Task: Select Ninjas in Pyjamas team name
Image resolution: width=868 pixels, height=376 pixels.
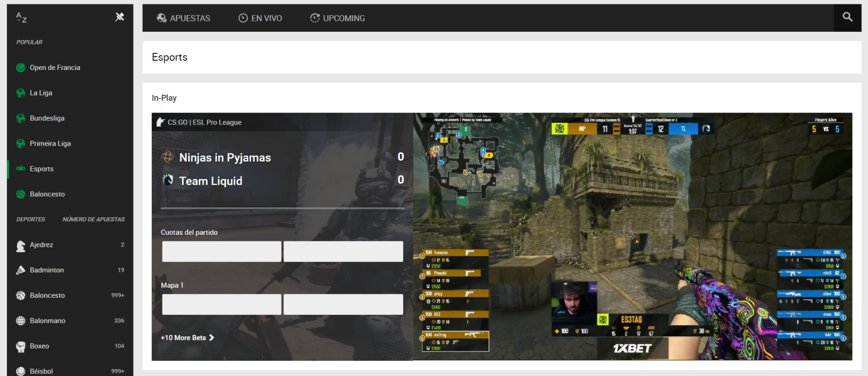Action: pyautogui.click(x=225, y=158)
